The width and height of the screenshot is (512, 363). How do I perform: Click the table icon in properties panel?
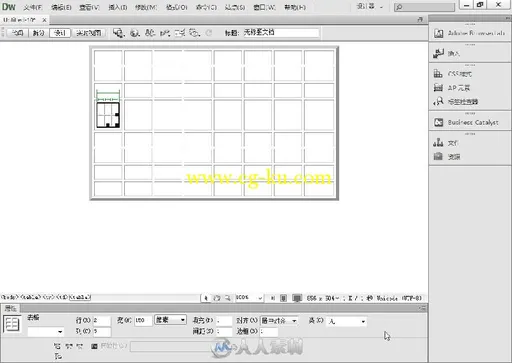12,324
